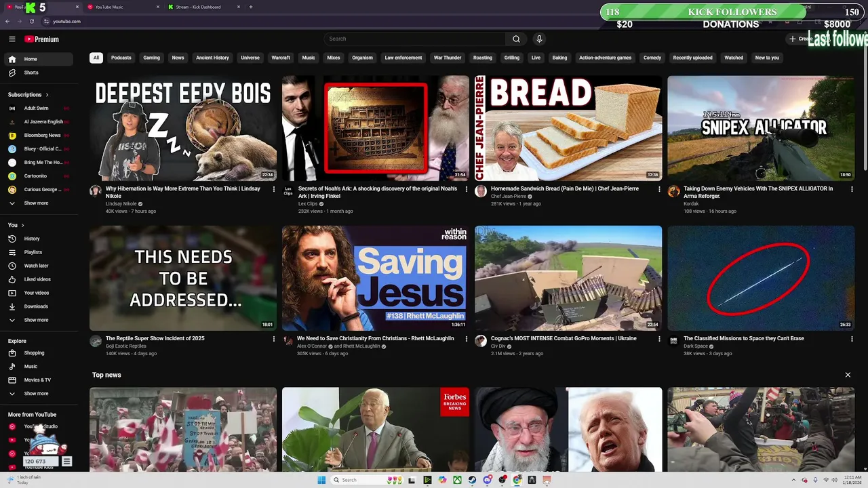Open options for the Hibernation video

pos(274,189)
